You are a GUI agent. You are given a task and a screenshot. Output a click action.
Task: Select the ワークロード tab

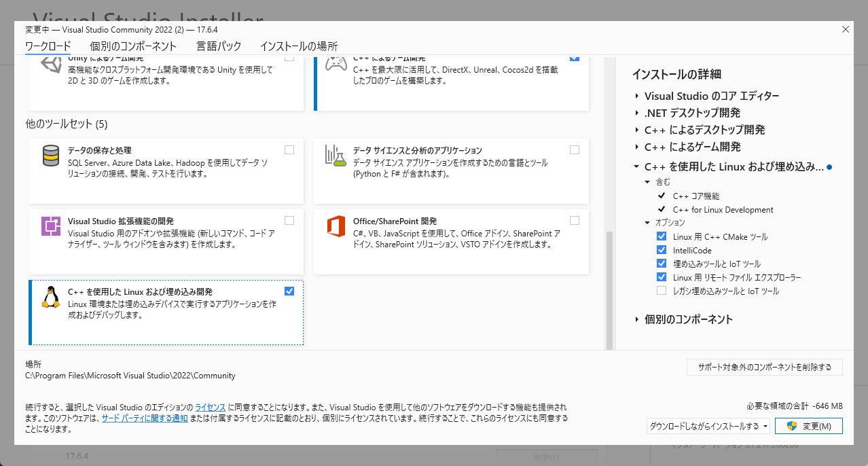[x=48, y=46]
